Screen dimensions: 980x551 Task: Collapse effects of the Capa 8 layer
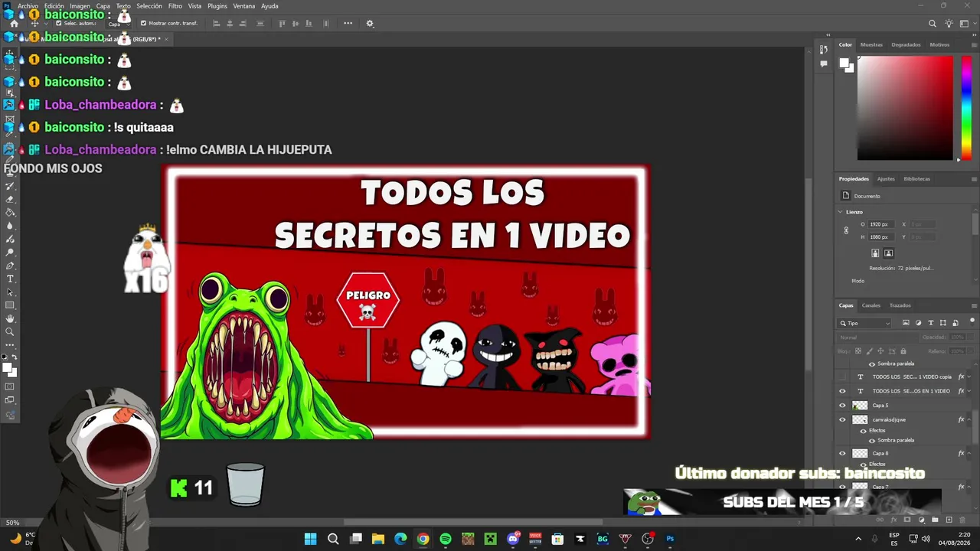click(970, 453)
